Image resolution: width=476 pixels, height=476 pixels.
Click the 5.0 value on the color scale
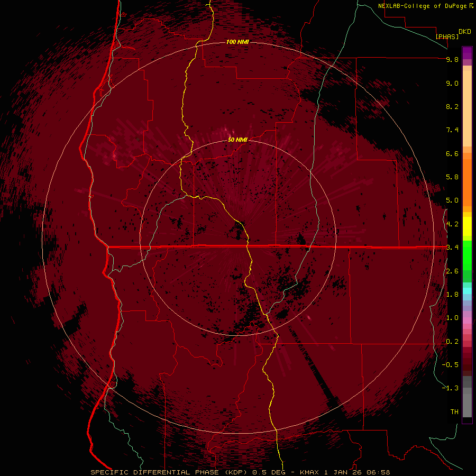click(x=452, y=200)
